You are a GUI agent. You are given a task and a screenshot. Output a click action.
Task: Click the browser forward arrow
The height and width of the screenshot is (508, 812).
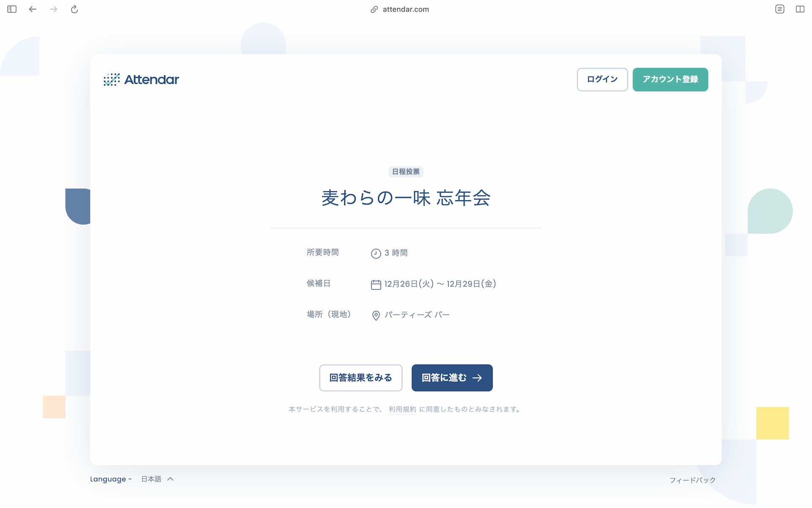pyautogui.click(x=53, y=9)
